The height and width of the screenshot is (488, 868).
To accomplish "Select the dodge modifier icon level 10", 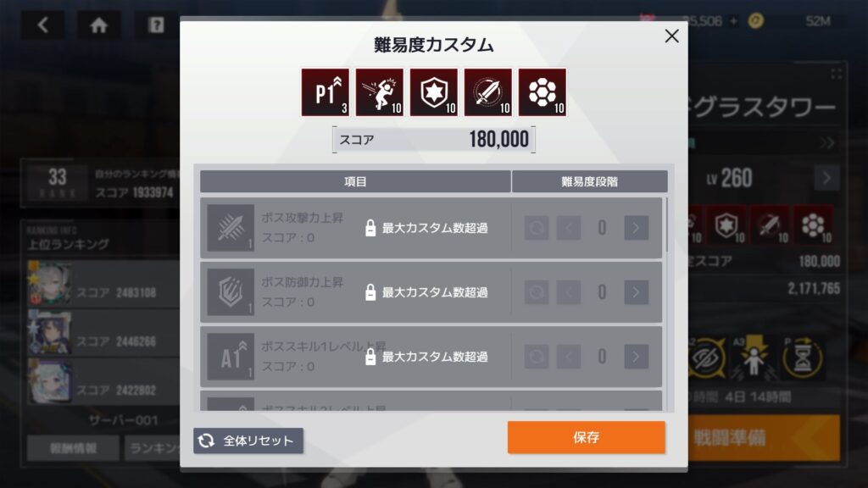I will tap(379, 92).
